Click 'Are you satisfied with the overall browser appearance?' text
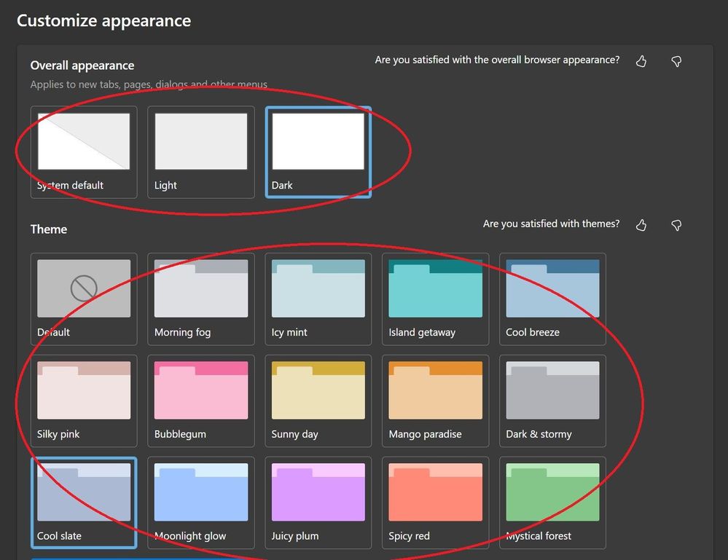This screenshot has height=560, width=728. (497, 60)
